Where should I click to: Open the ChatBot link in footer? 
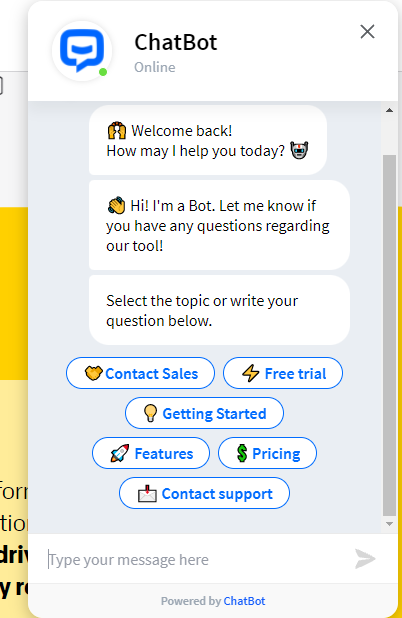(x=244, y=601)
